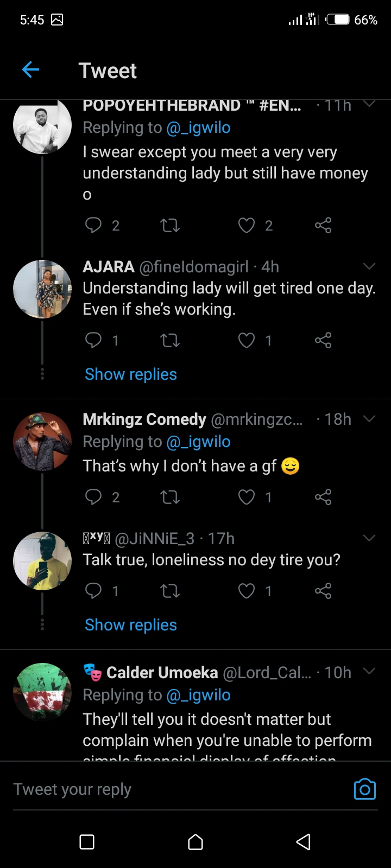Share JiNNiE_3's loneliness tweet
The image size is (391, 868).
pos(323,591)
